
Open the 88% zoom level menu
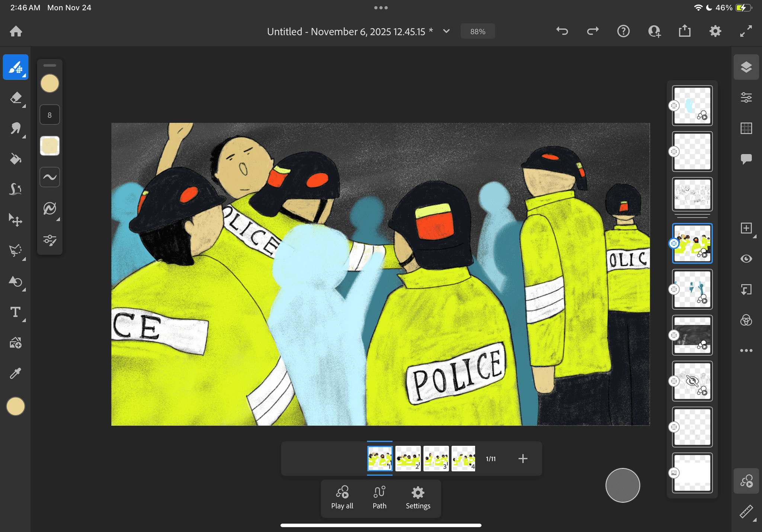click(x=478, y=32)
